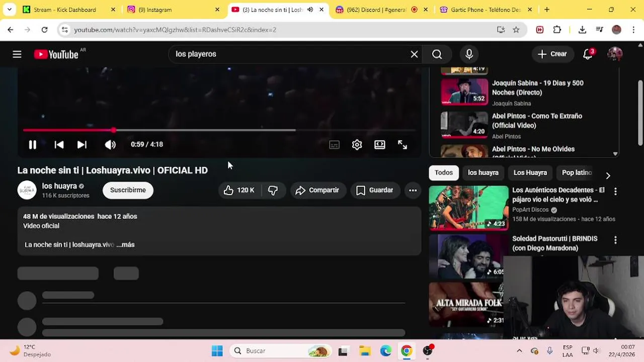Expand description with ...más
Image resolution: width=644 pixels, height=362 pixels.
pos(125,245)
